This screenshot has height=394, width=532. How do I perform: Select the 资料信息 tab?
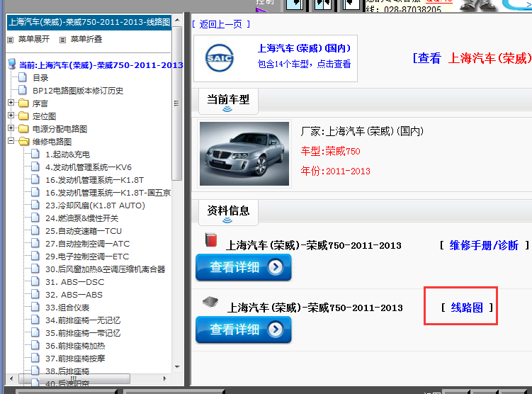pyautogui.click(x=228, y=213)
